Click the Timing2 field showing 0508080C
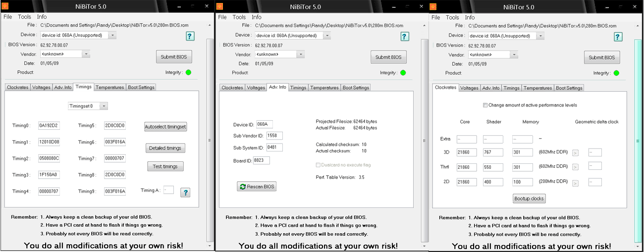 click(x=49, y=158)
